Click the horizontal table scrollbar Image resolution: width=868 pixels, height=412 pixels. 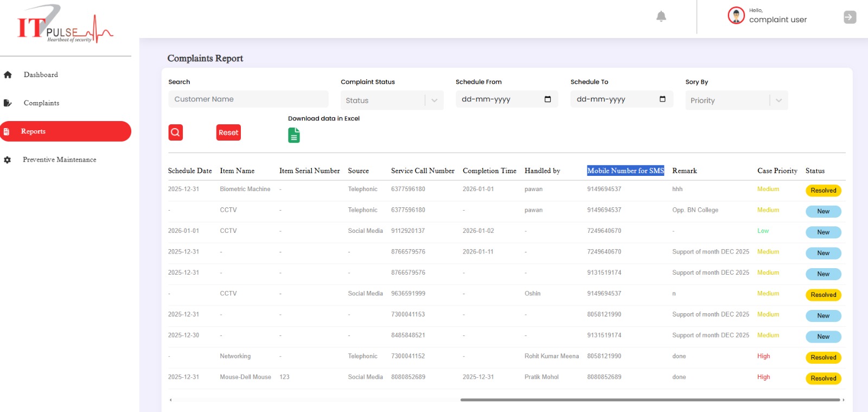pos(650,400)
